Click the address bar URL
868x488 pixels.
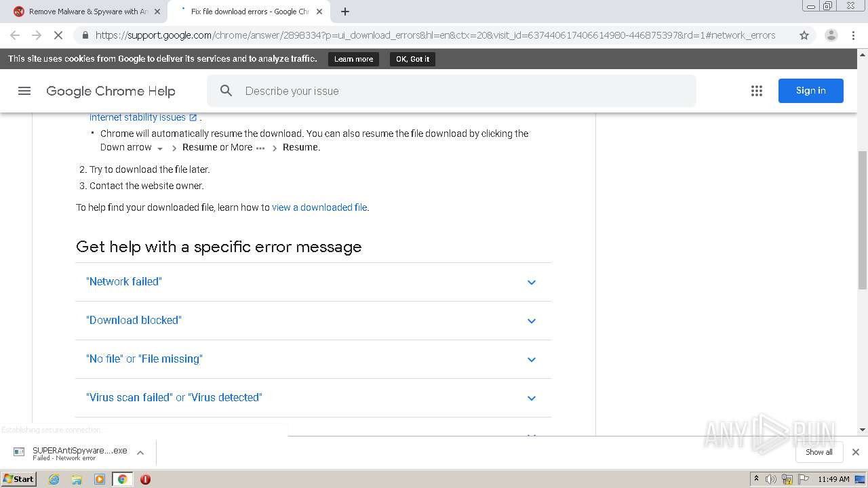pos(435,35)
